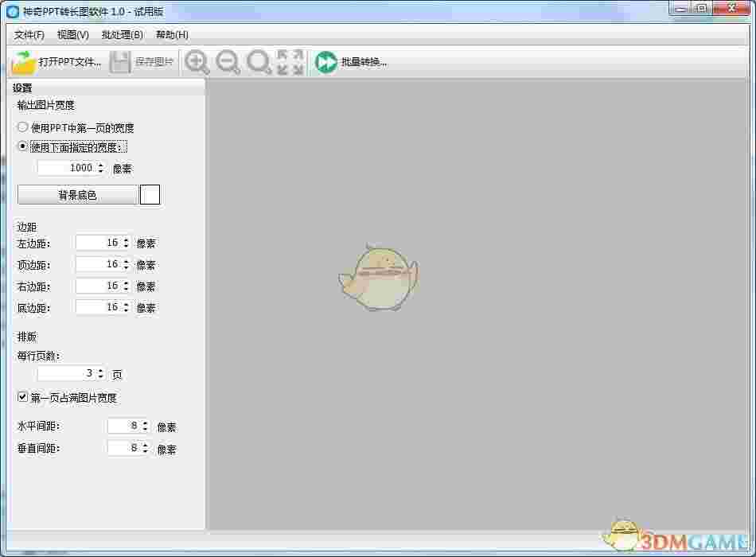
Task: Click the plain magnifier zoom icon
Action: click(x=259, y=62)
